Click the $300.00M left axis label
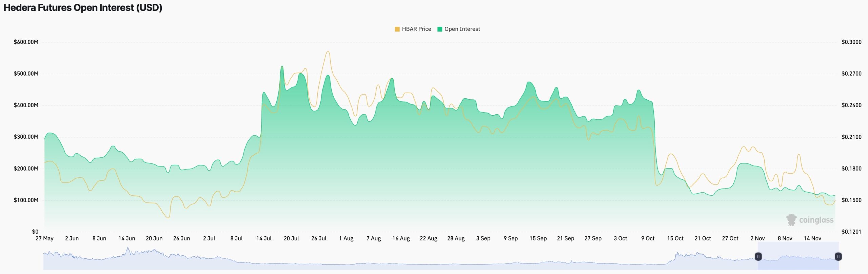Viewport: 868px width, 274px height. (26, 137)
